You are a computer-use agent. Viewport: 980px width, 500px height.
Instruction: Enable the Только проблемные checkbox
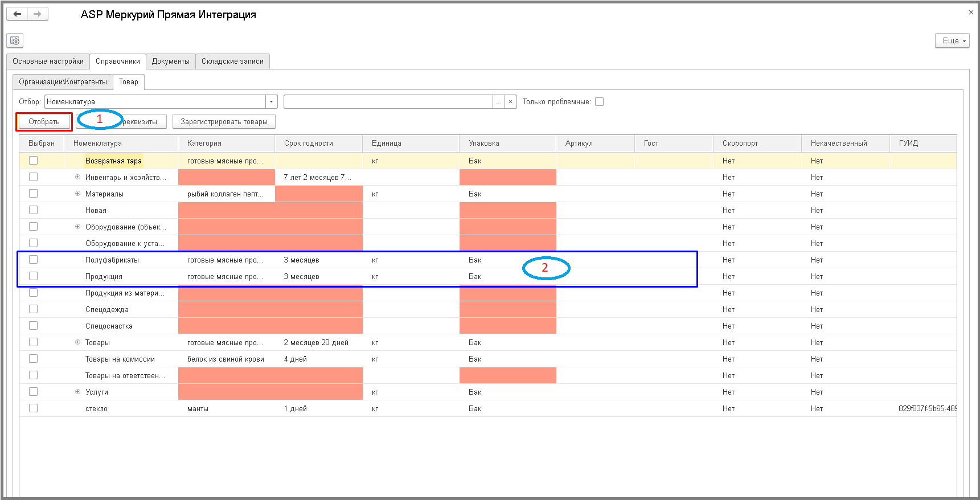[x=599, y=101]
